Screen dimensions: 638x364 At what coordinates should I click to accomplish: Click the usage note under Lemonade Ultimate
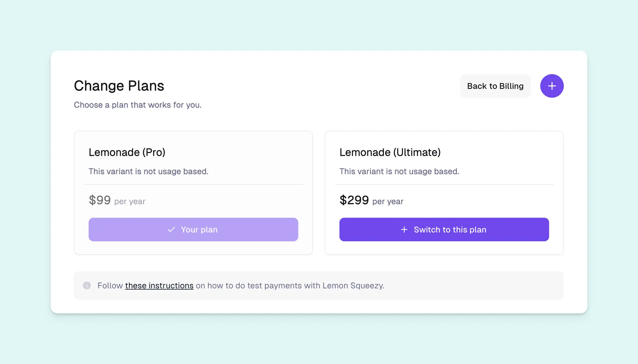[399, 171]
